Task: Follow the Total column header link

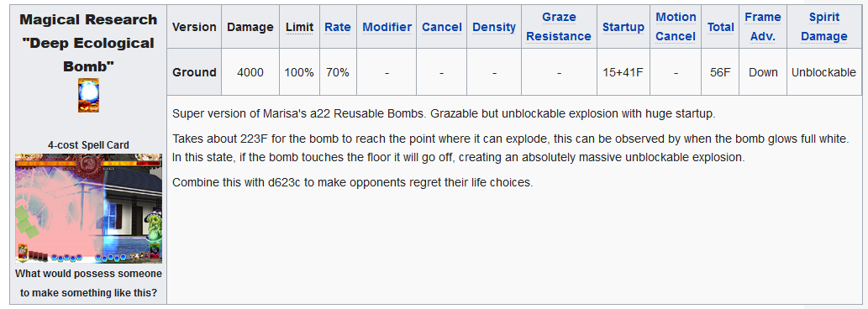Action: click(x=720, y=27)
